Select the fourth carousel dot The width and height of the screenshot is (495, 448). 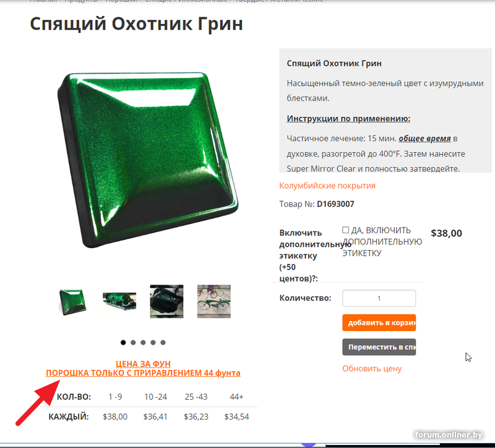click(x=153, y=342)
